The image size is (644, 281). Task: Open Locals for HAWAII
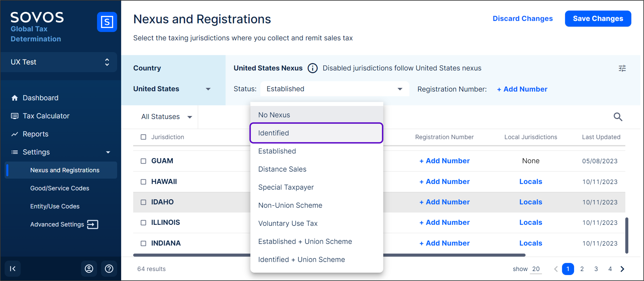[531, 182]
